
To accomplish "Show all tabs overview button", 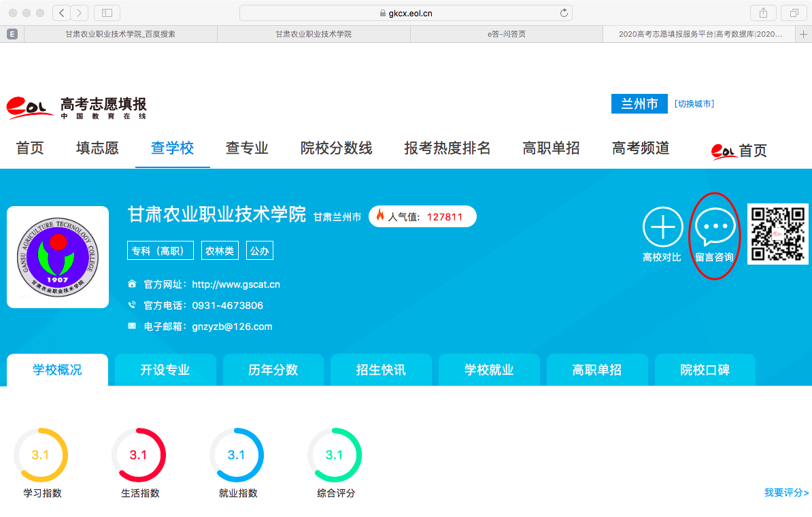I will (794, 13).
